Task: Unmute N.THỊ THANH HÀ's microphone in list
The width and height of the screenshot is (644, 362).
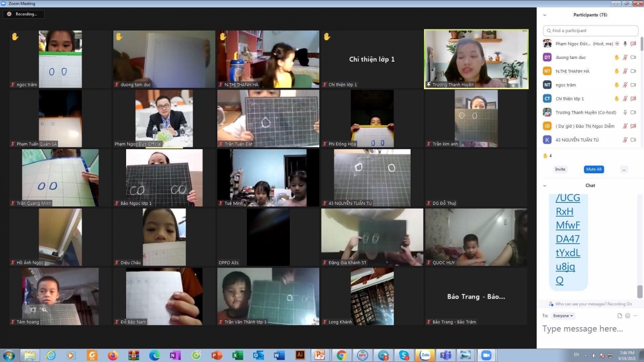Action: pyautogui.click(x=625, y=71)
